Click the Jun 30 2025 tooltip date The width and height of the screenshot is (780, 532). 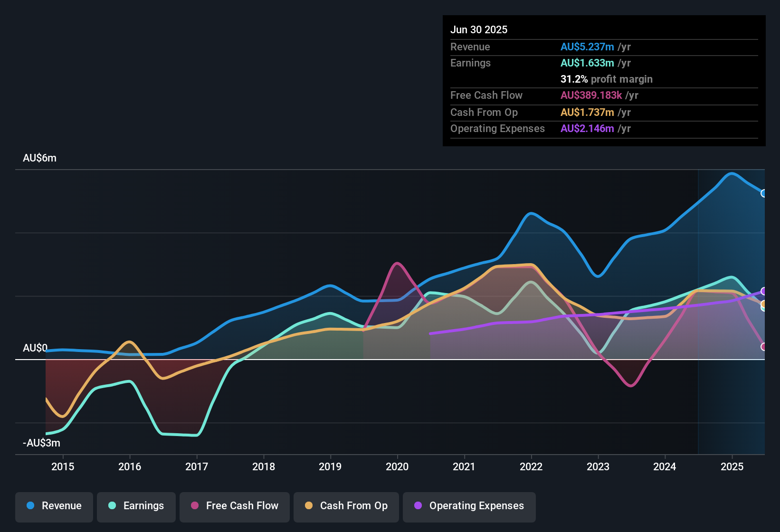pyautogui.click(x=479, y=30)
